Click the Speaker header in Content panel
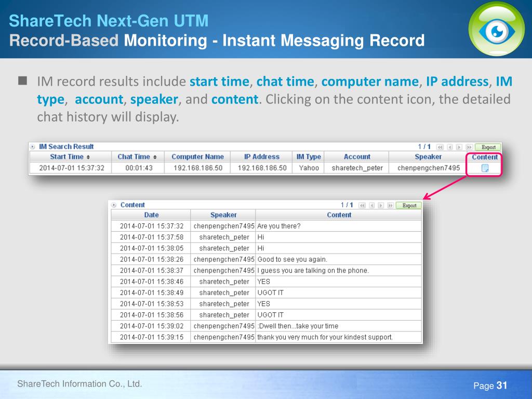The height and width of the screenshot is (399, 532). coord(223,215)
